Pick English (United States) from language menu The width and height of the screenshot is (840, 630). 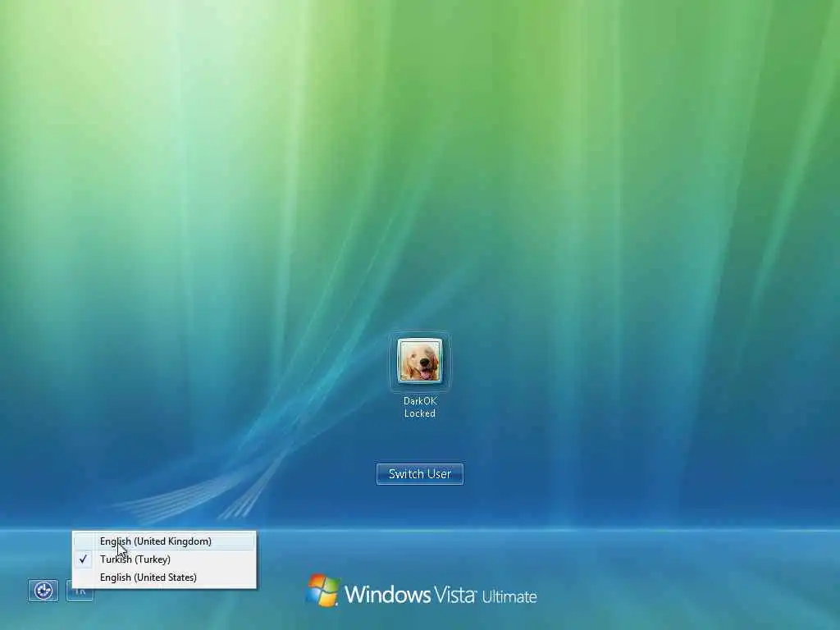point(164,577)
